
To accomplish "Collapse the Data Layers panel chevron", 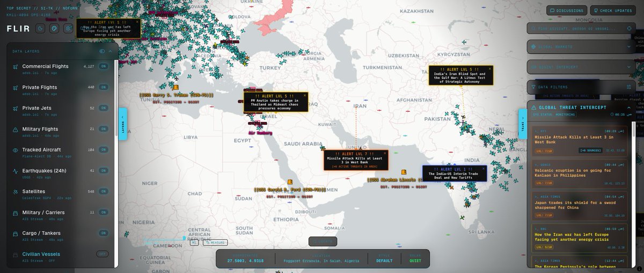I will [110, 51].
